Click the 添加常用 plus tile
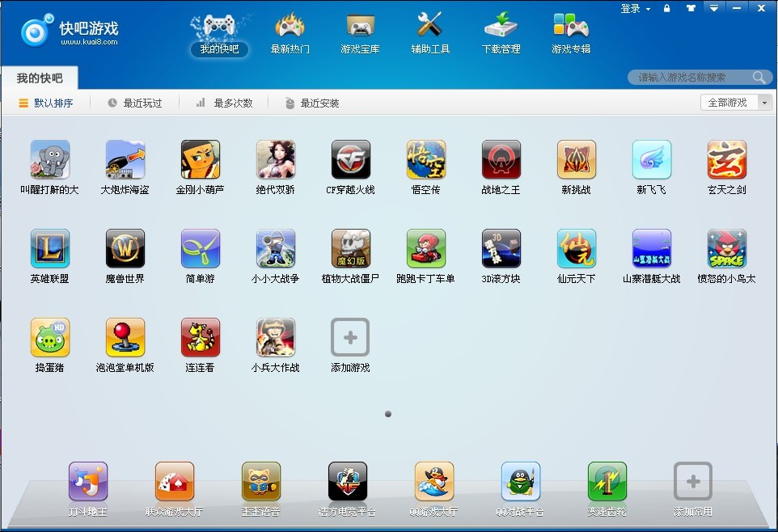The height and width of the screenshot is (532, 778). [x=693, y=481]
